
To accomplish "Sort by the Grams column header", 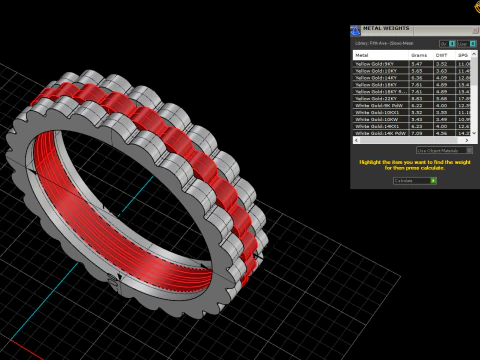I will click(421, 55).
